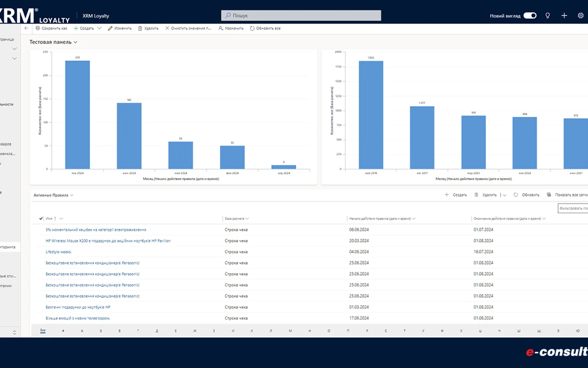Open settings via the gear icon
This screenshot has width=588, height=368.
tap(581, 15)
